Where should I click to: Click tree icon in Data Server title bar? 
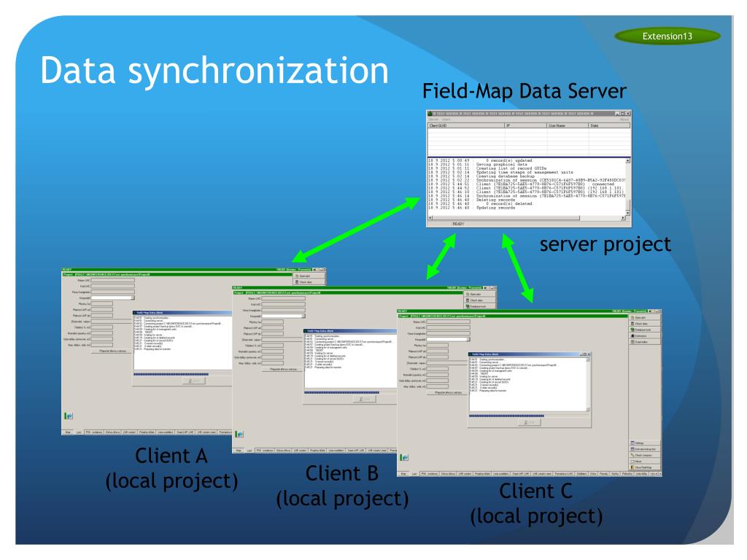[x=430, y=113]
